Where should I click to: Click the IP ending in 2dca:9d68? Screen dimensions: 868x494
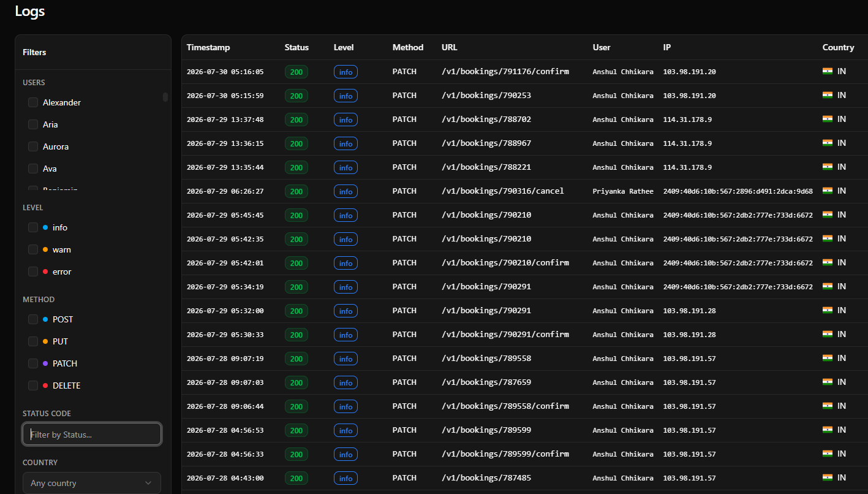point(738,191)
